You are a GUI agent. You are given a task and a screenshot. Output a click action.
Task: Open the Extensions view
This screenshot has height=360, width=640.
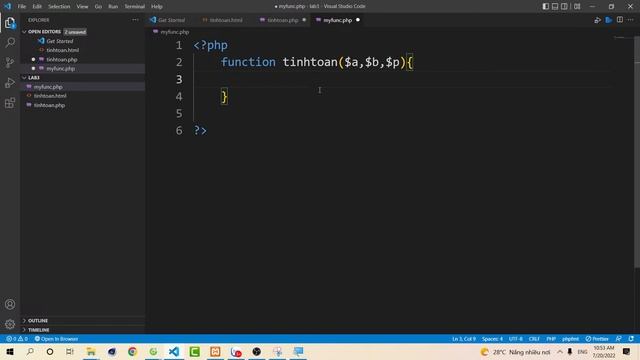tap(10, 102)
